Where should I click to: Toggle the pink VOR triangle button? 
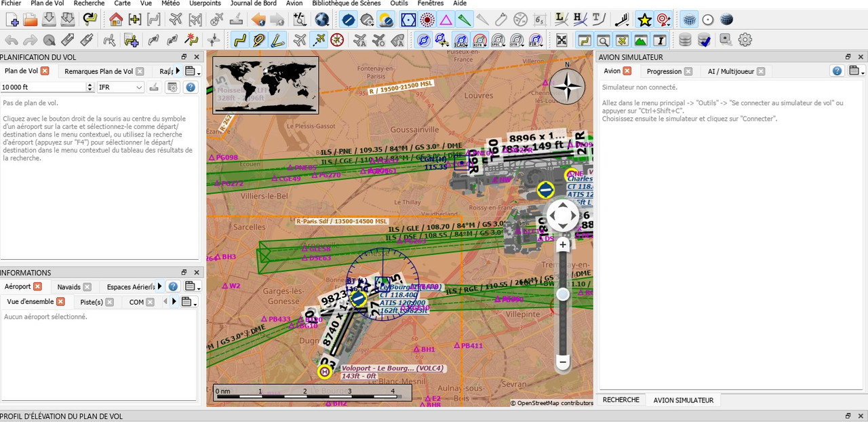click(x=446, y=20)
